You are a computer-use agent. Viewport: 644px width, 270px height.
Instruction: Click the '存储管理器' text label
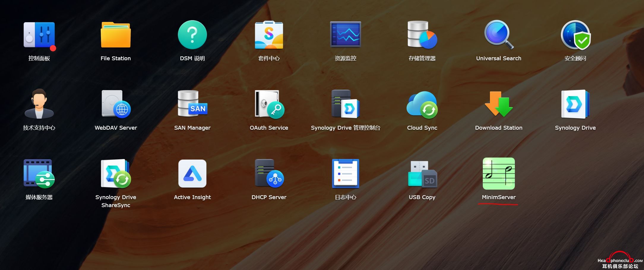422,58
